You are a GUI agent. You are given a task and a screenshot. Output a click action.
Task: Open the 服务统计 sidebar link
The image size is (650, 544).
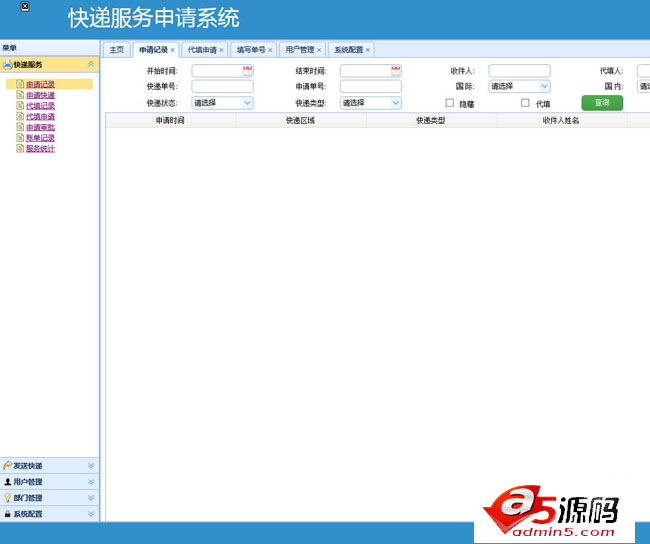40,149
